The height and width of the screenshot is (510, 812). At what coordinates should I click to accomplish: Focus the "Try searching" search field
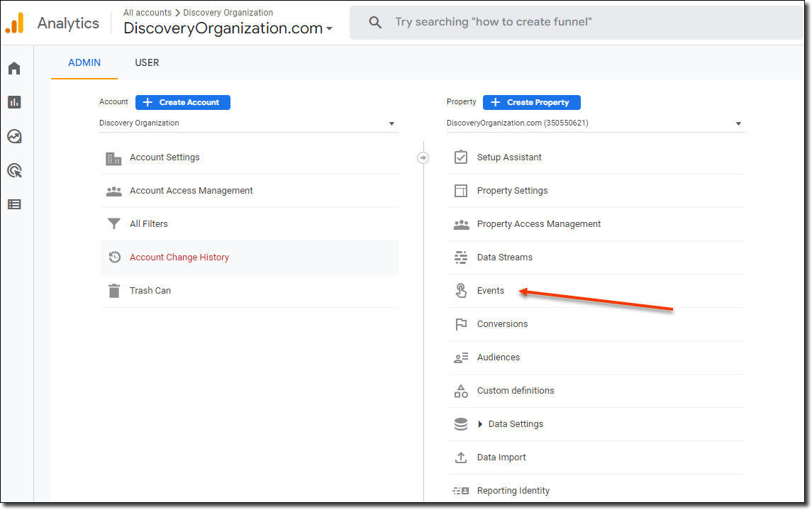click(x=577, y=22)
